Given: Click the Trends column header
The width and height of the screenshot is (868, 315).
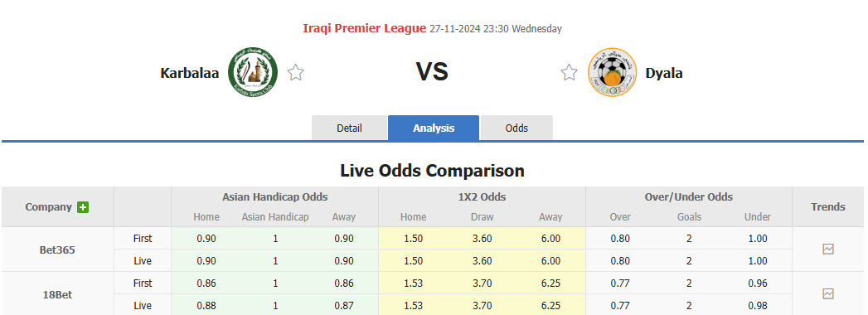Looking at the screenshot, I should tap(827, 206).
